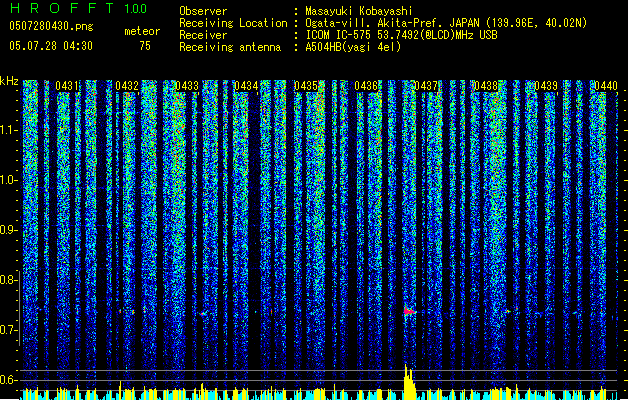This screenshot has width=629, height=400.
Task: Click the 0434 time marker
Action: point(246,86)
